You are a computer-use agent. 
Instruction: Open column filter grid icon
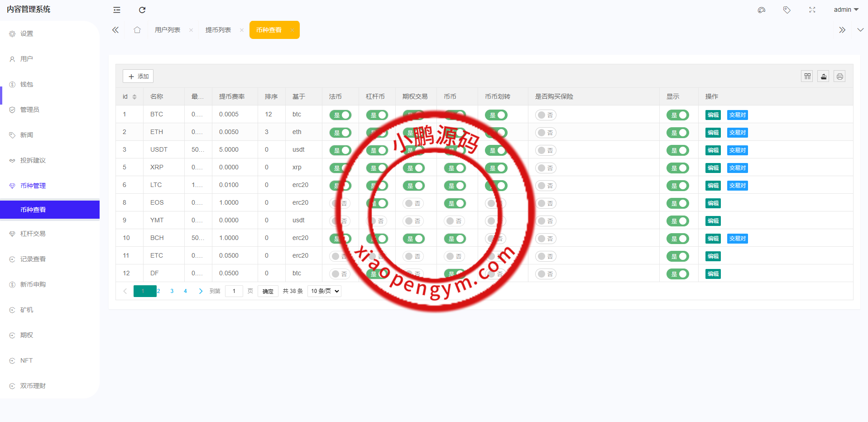(x=807, y=77)
